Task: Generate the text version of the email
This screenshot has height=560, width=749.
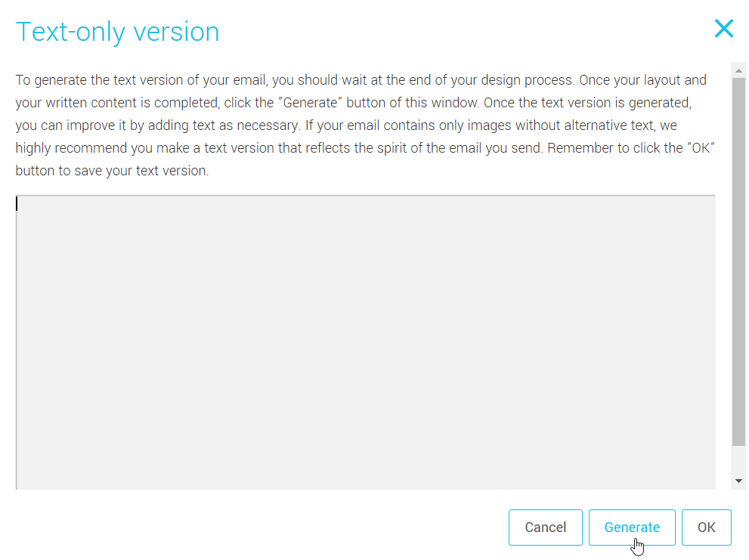Action: point(632,527)
